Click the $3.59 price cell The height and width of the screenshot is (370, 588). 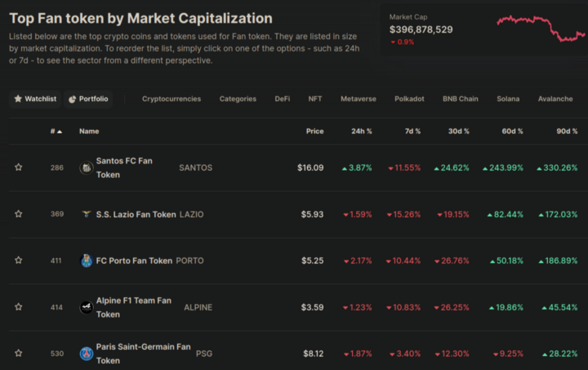pos(312,307)
